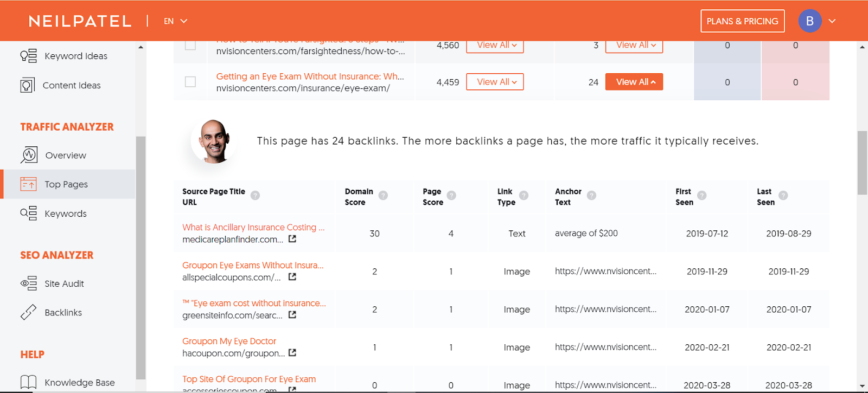
Task: Open Site Audit menu item
Action: 64,284
